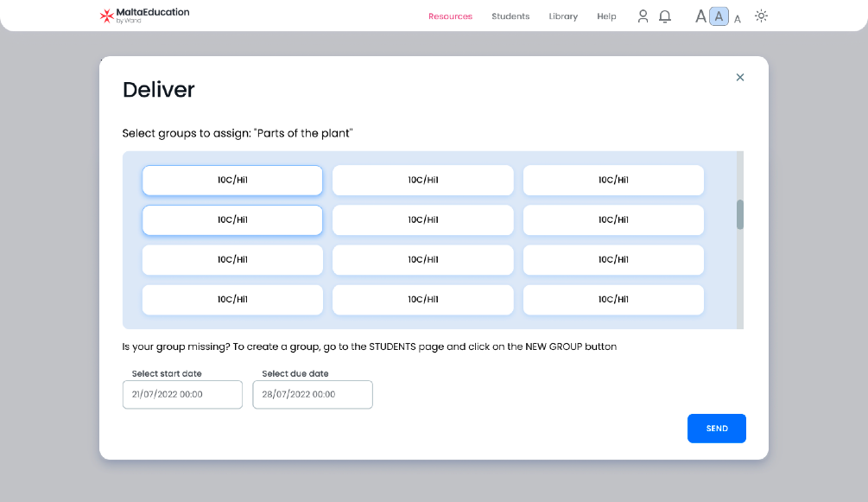The image size is (868, 502).
Task: Click the MaltaEducation logo
Action: pos(144,15)
